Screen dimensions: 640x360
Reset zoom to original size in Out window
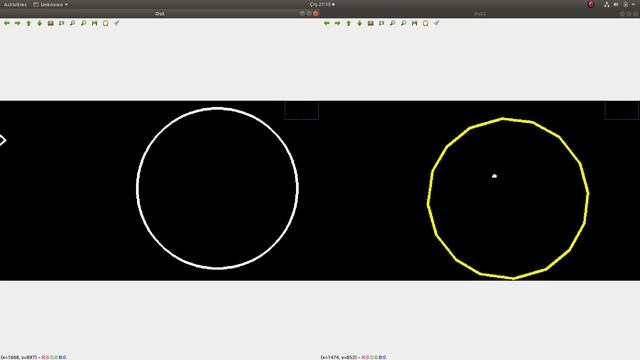(51, 23)
